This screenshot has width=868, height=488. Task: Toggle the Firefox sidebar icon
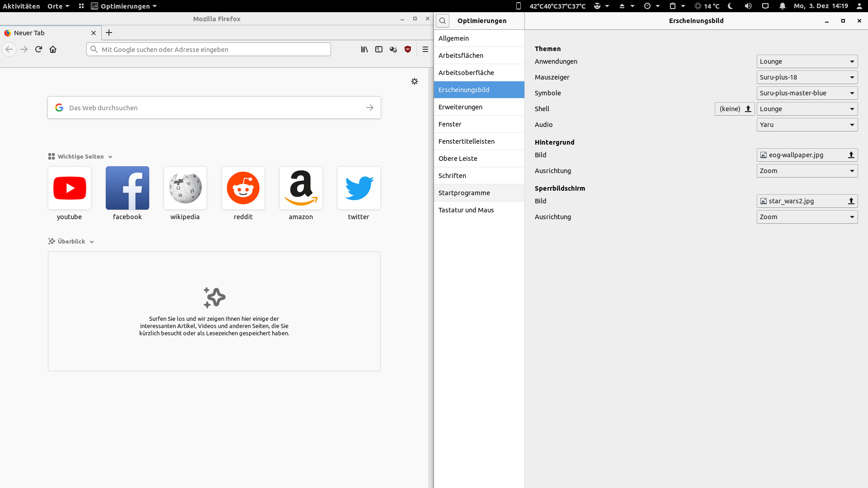(x=379, y=49)
